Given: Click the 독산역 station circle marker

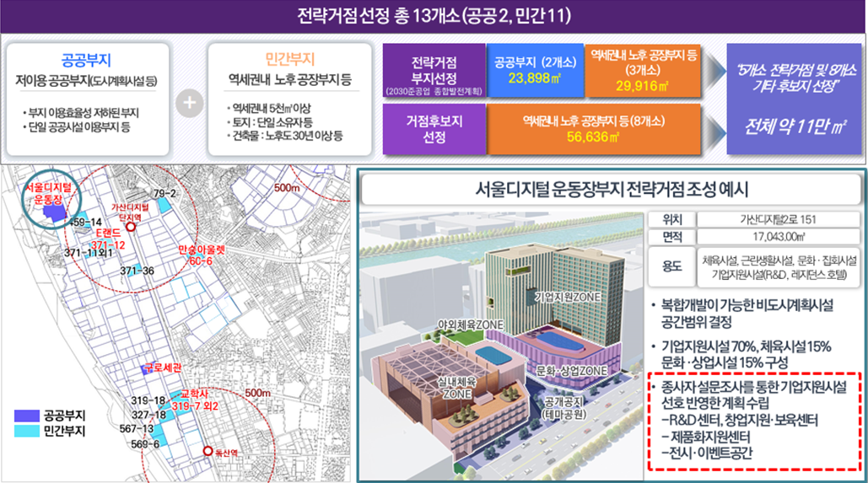Looking at the screenshot, I should (x=208, y=451).
